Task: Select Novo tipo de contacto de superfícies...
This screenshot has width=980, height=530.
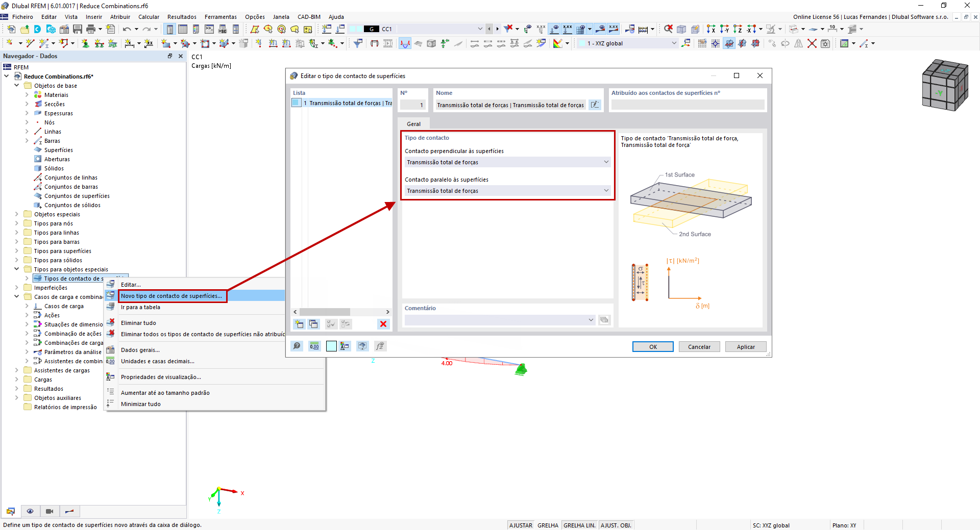Action: tap(171, 296)
